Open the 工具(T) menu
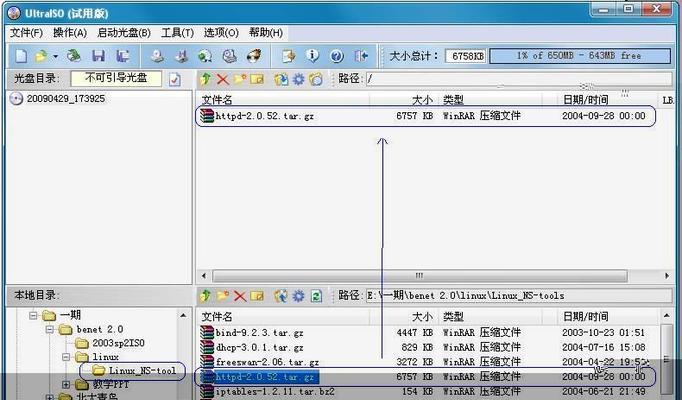The image size is (682, 400). click(177, 33)
